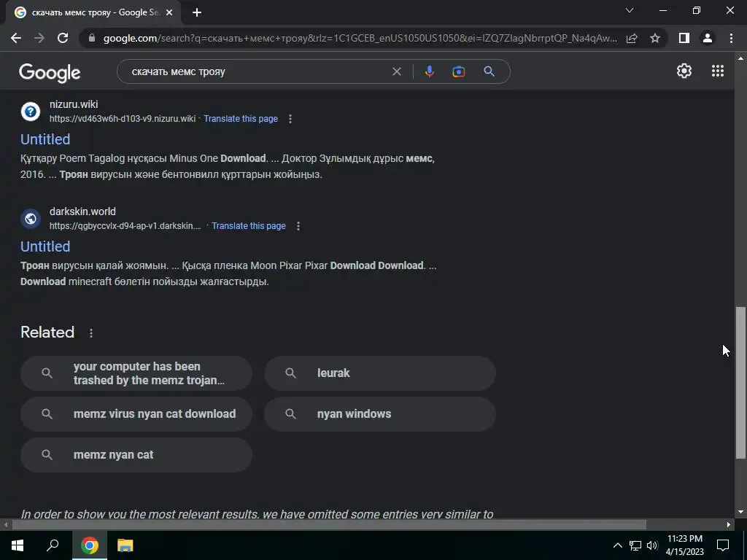Submit search with magnifier icon
Viewport: 747px width, 560px height.
click(x=489, y=71)
